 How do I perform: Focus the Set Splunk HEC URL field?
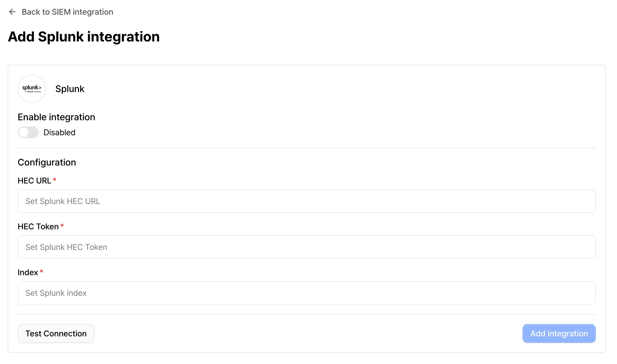tap(306, 201)
